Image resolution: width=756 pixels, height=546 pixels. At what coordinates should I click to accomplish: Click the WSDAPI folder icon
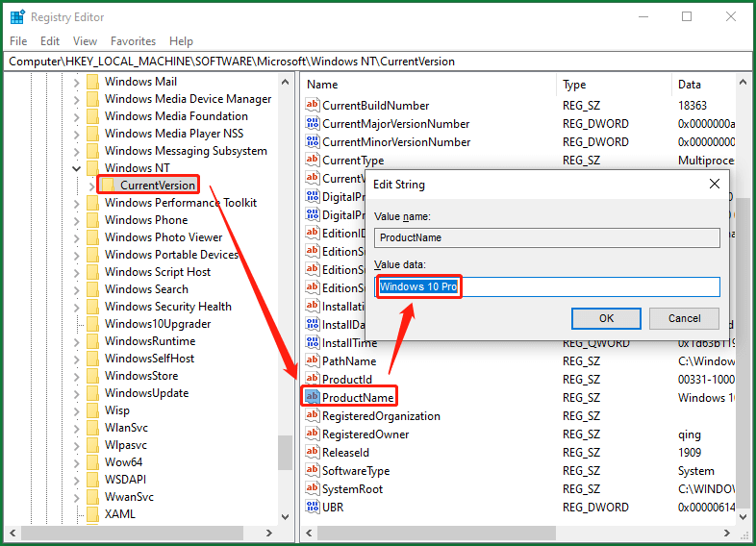click(92, 479)
